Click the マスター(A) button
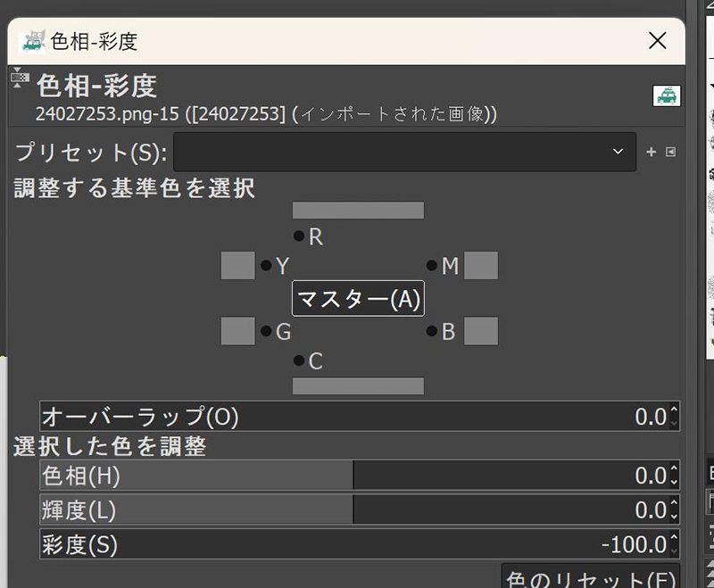The height and width of the screenshot is (588, 714). click(x=357, y=299)
